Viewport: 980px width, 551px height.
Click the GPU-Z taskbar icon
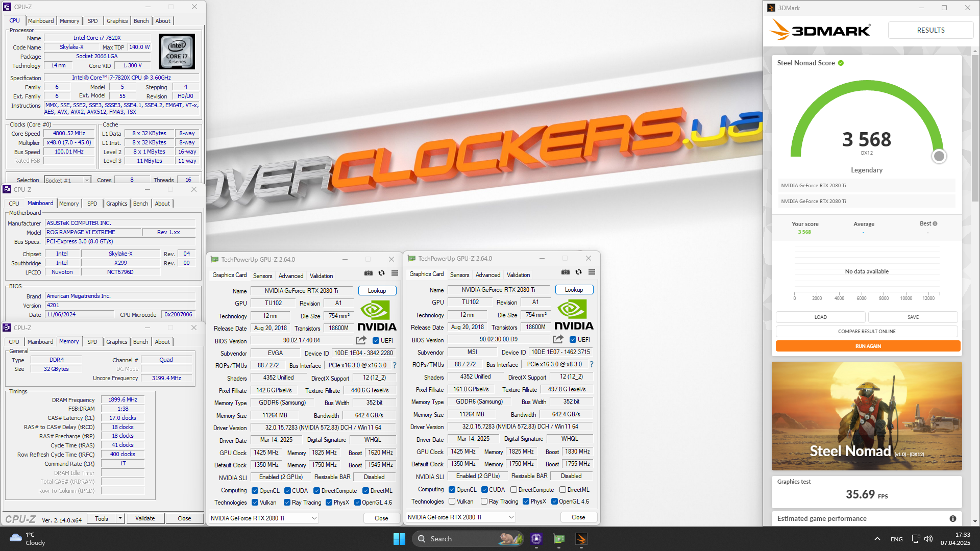pyautogui.click(x=559, y=539)
